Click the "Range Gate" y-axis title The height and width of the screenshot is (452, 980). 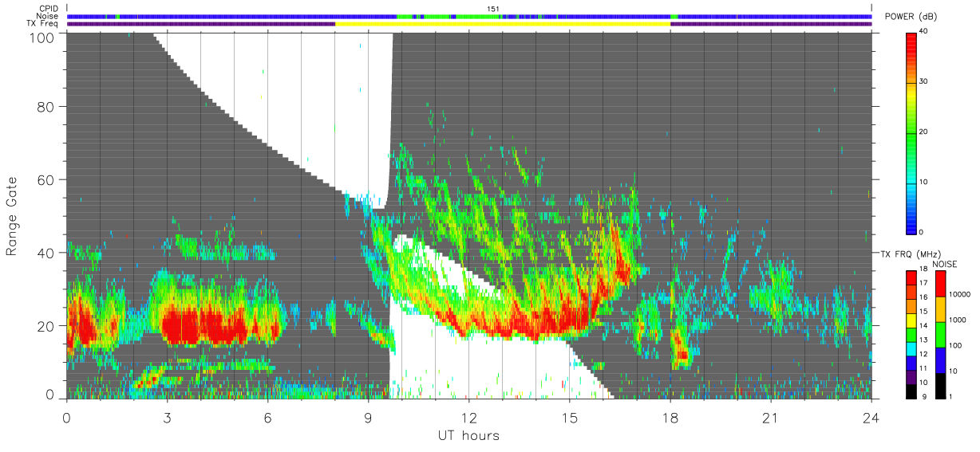(12, 216)
